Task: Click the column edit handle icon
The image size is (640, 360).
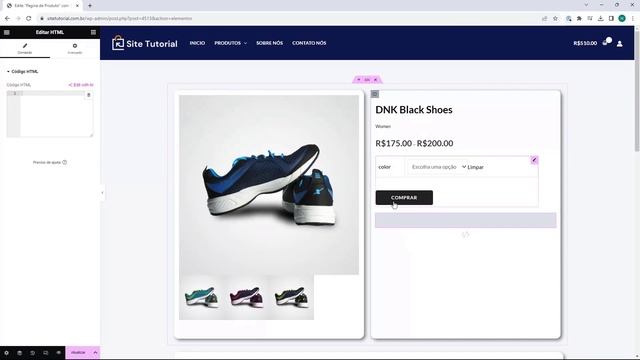Action: pyautogui.click(x=375, y=94)
